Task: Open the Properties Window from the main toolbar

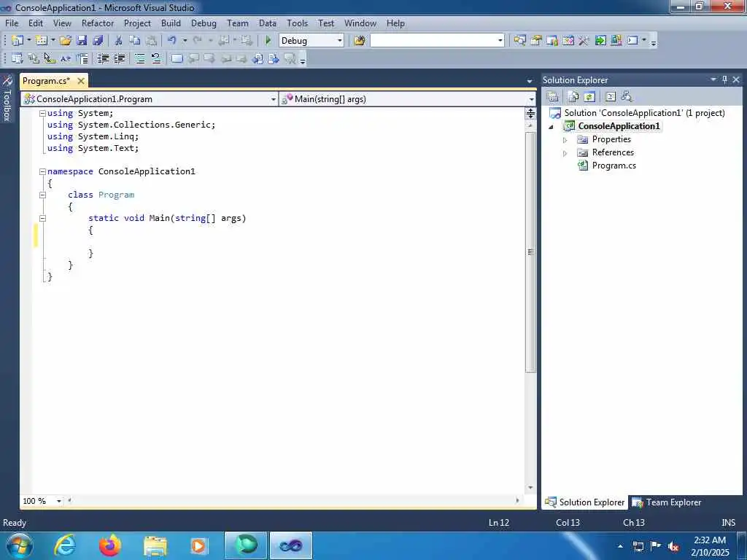Action: [x=536, y=41]
